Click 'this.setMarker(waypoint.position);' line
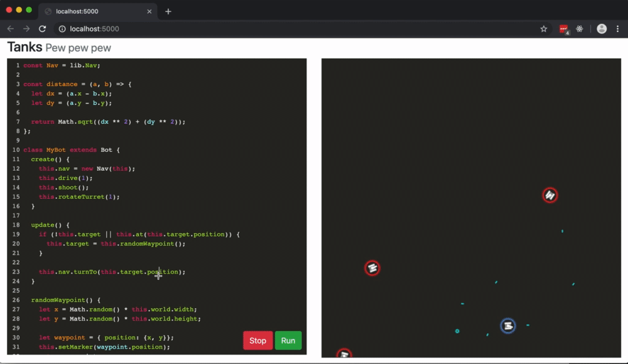The height and width of the screenshot is (364, 628). coord(104,347)
